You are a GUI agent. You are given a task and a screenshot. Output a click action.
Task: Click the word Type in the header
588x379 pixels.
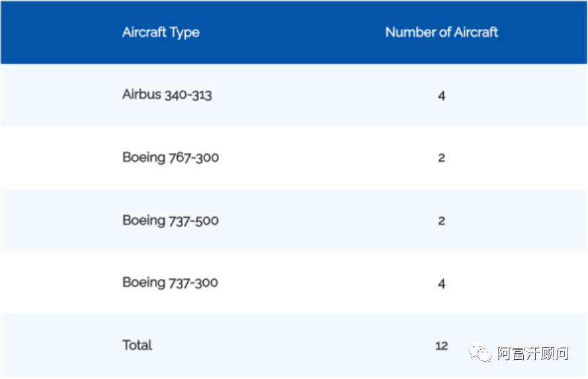[x=185, y=33]
